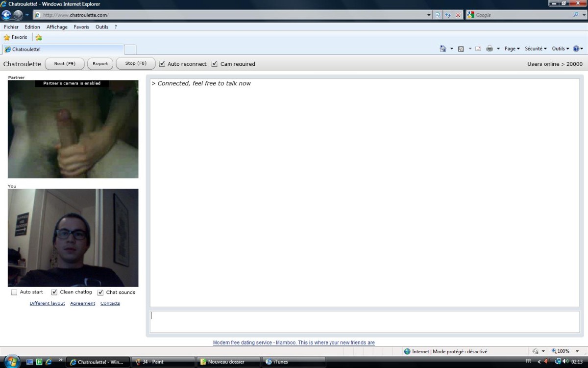Open the ? help menu

tap(116, 27)
